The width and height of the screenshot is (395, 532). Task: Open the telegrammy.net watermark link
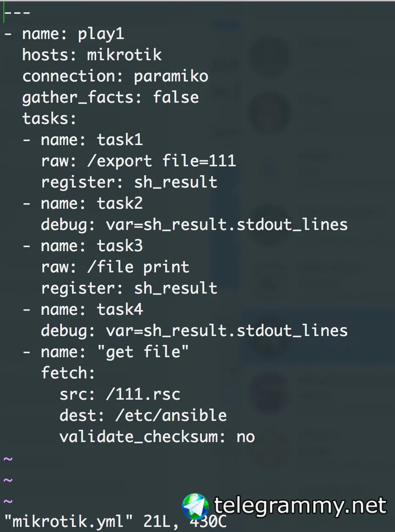[x=300, y=506]
